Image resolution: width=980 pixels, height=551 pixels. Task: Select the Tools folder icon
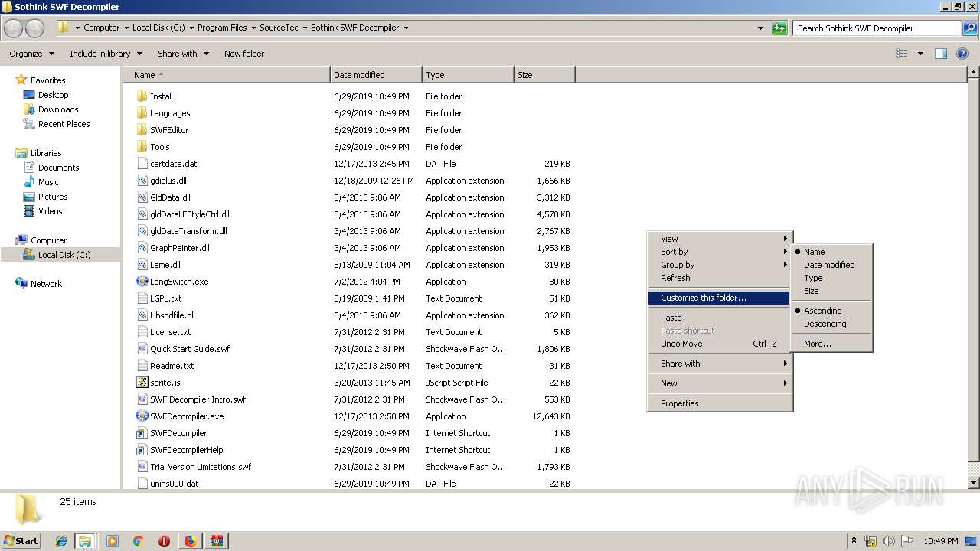(142, 147)
